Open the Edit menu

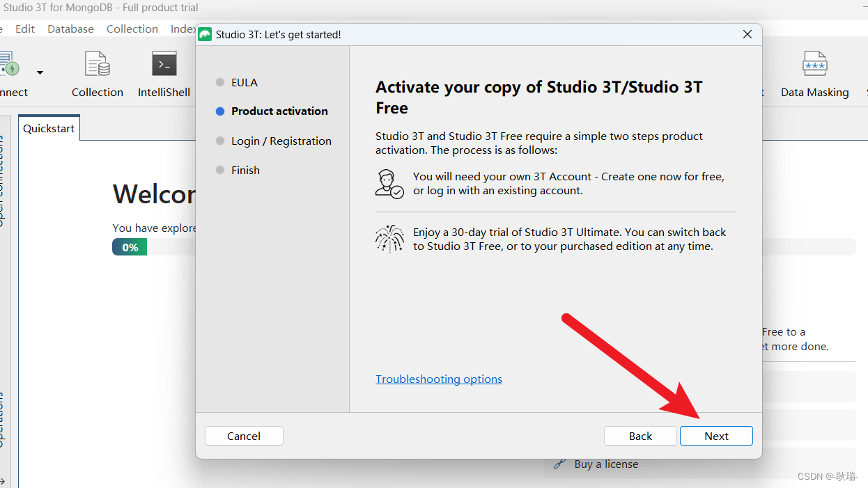[25, 29]
